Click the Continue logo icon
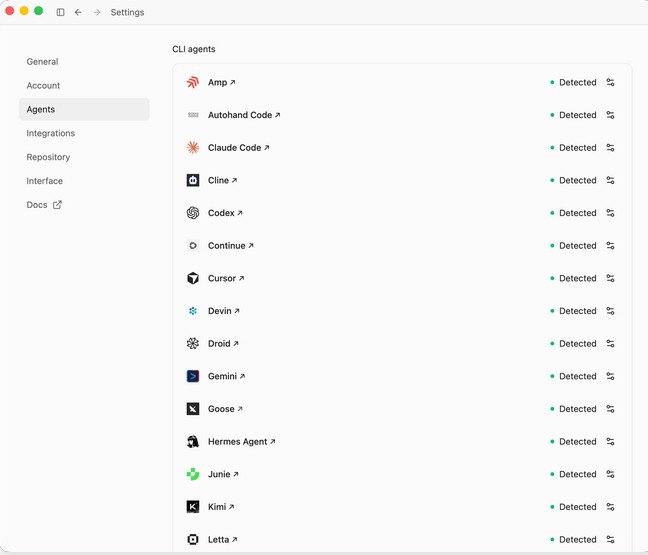The width and height of the screenshot is (648, 555). pyautogui.click(x=193, y=245)
